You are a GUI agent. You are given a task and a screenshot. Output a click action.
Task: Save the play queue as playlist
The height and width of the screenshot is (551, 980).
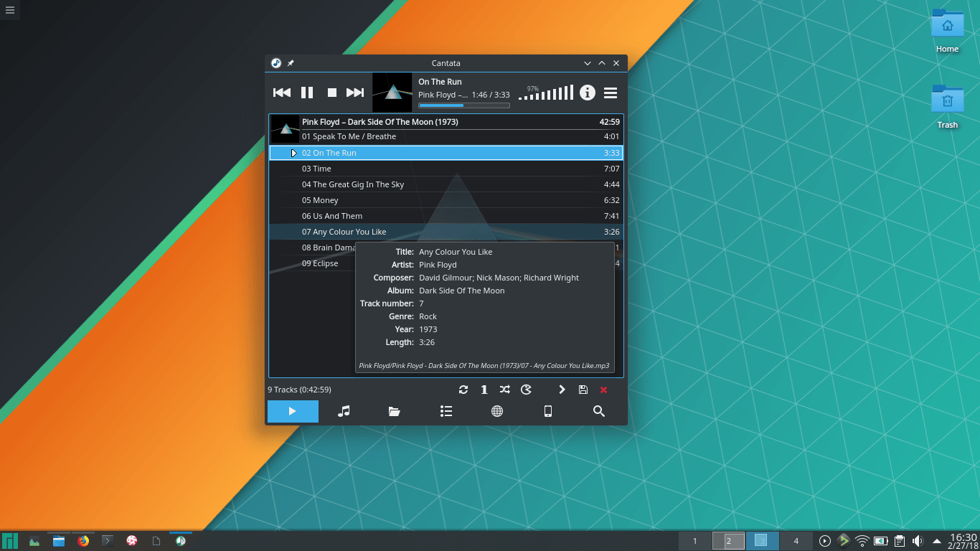tap(583, 390)
